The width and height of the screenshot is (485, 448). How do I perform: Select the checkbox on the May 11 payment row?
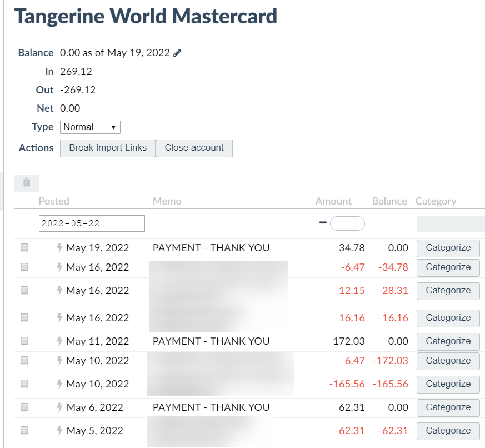coord(24,340)
